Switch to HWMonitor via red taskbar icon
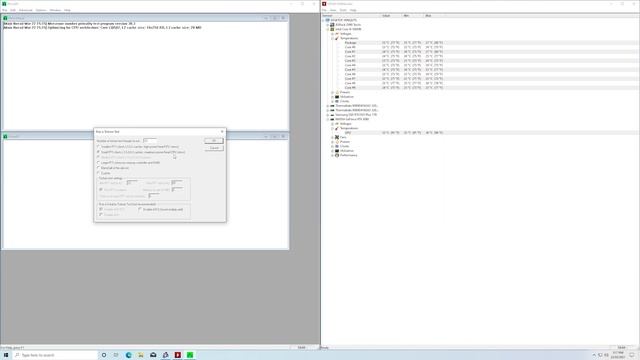 (178, 355)
